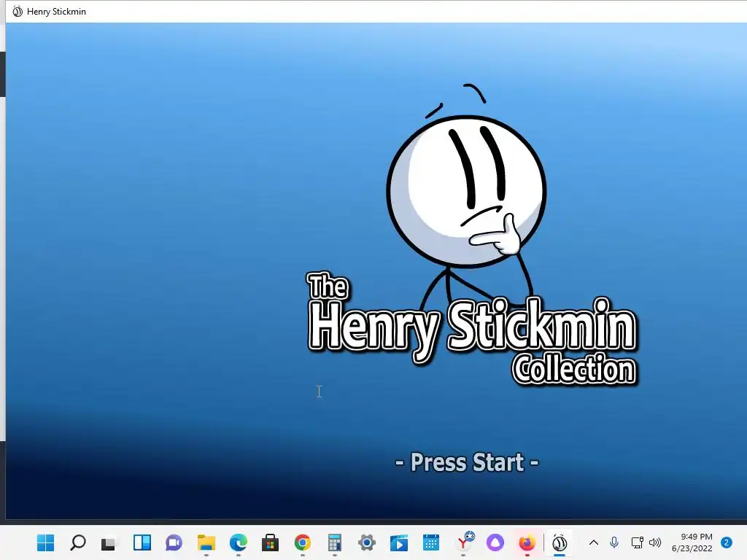Open File Explorer from the taskbar
Image resolution: width=747 pixels, height=560 pixels.
[206, 542]
